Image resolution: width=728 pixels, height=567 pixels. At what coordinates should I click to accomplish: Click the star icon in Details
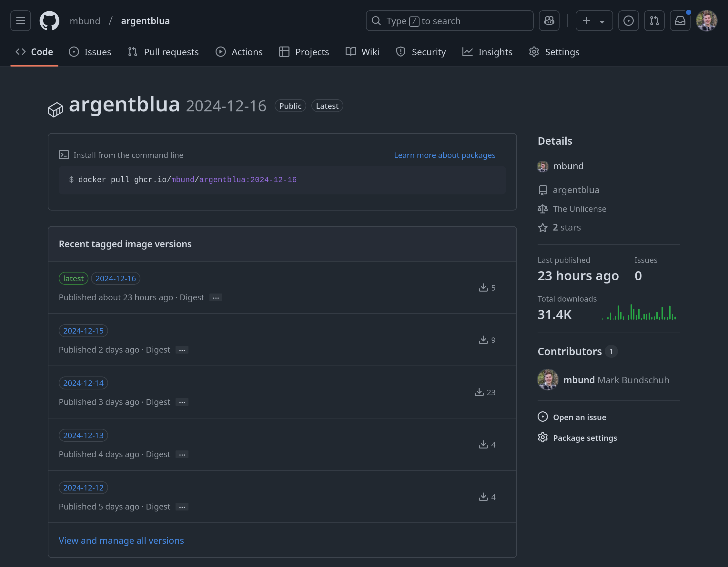coord(543,227)
